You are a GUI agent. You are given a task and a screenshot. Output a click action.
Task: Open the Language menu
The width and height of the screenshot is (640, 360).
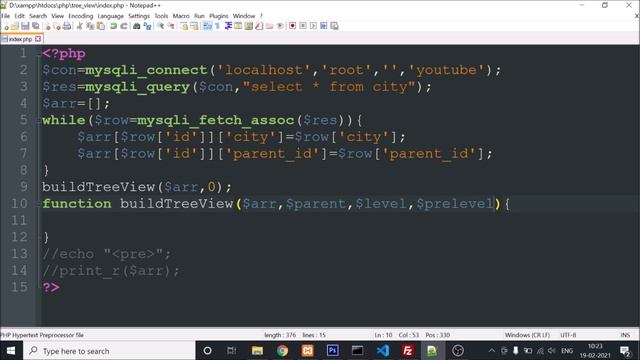[x=111, y=16]
